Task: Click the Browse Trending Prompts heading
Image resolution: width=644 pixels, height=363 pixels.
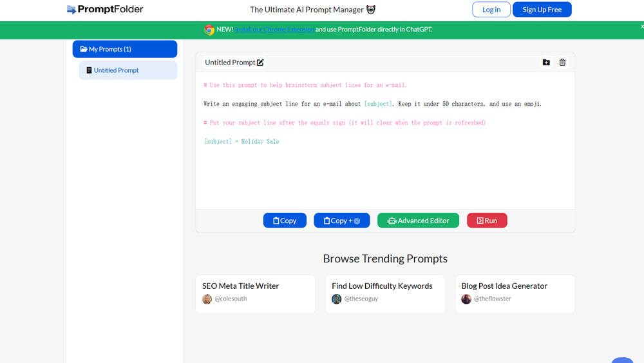Action: click(385, 258)
